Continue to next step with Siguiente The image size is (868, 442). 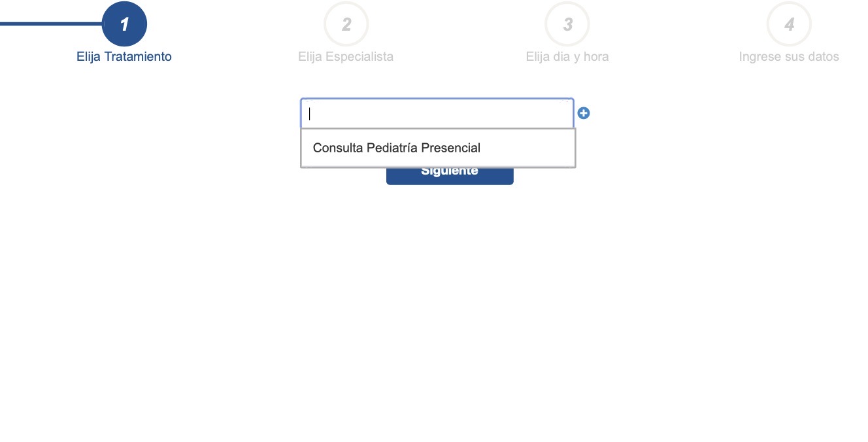click(x=450, y=175)
